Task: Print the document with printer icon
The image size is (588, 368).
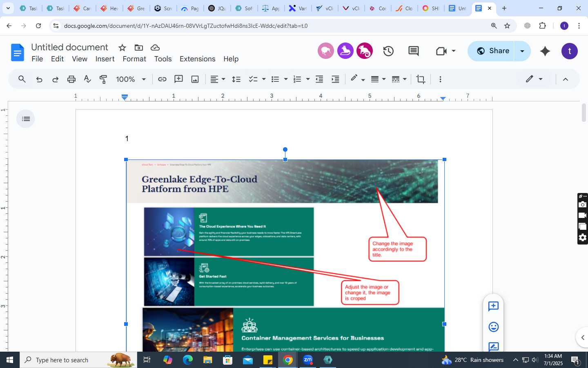Action: (x=71, y=79)
